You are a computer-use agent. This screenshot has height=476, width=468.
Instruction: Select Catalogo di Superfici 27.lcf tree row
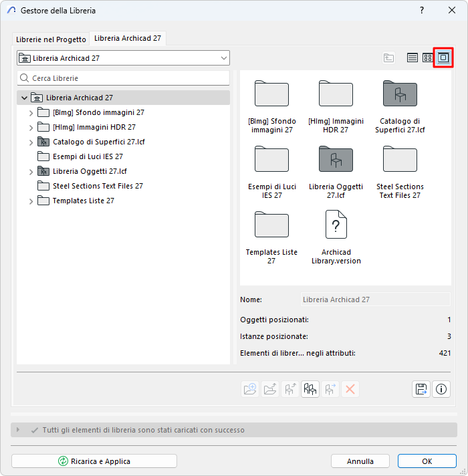point(123,142)
